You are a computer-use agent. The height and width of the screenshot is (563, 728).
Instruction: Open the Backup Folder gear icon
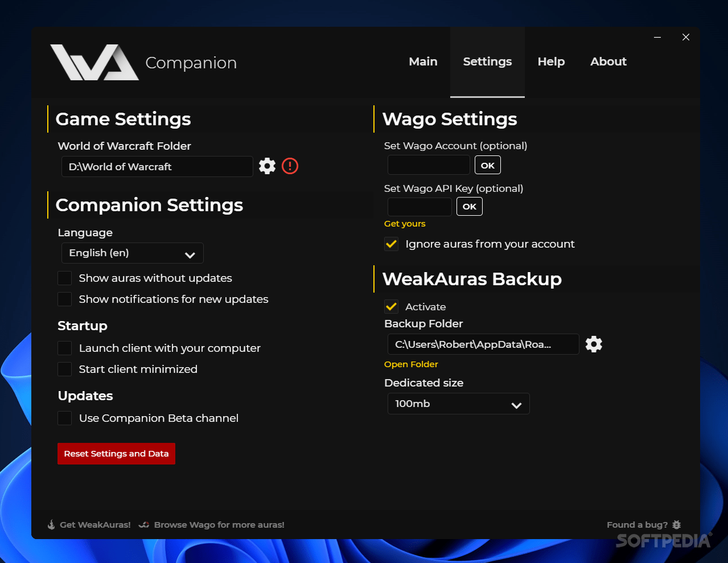click(x=594, y=344)
